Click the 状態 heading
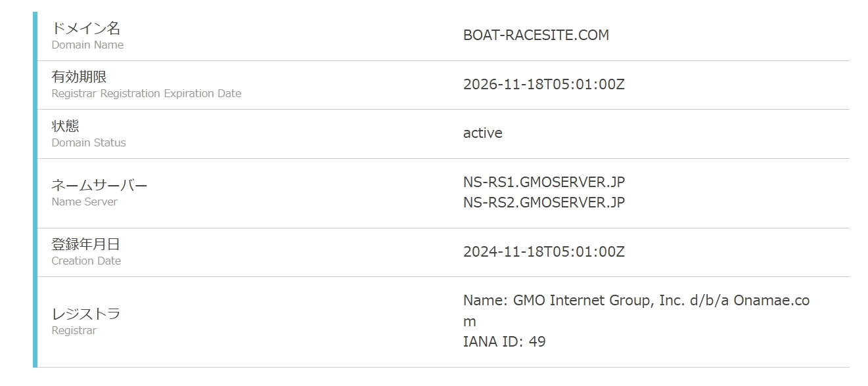 click(x=65, y=125)
